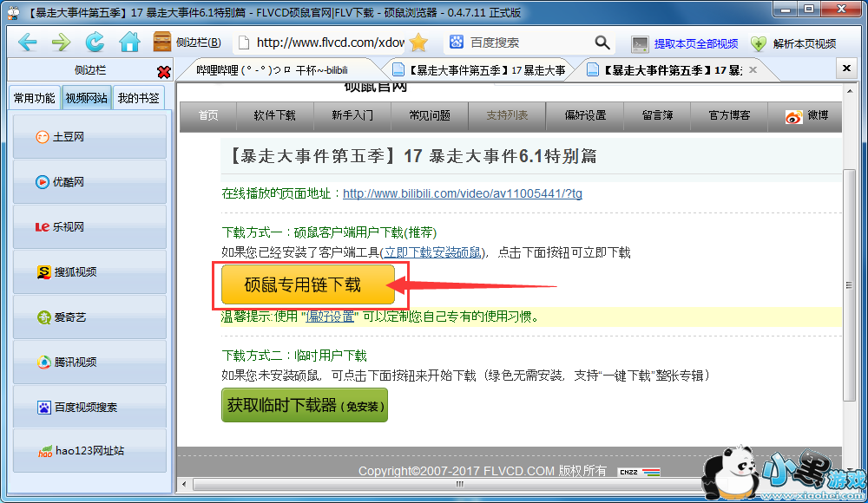Switch to 我的书签 sidebar tab
Image resolution: width=868 pixels, height=503 pixels.
coord(138,98)
